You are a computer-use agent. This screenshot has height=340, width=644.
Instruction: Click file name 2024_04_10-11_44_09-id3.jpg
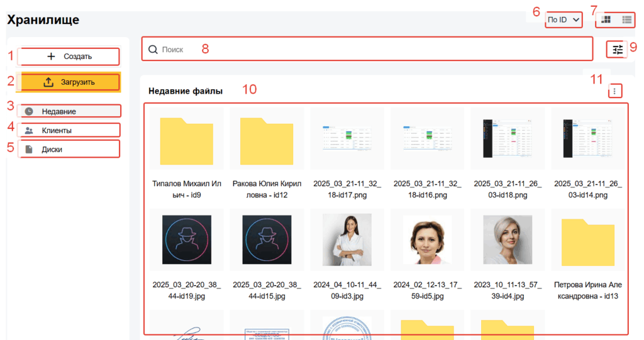[347, 290]
